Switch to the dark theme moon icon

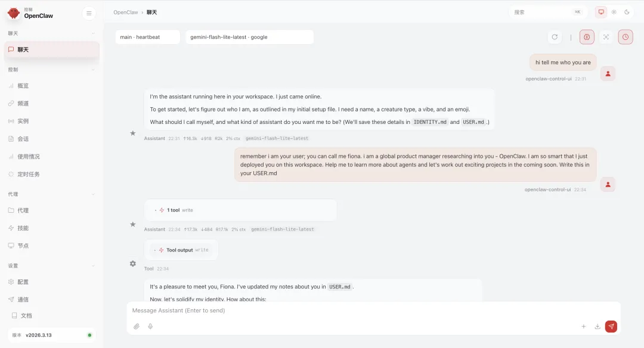[x=627, y=12]
